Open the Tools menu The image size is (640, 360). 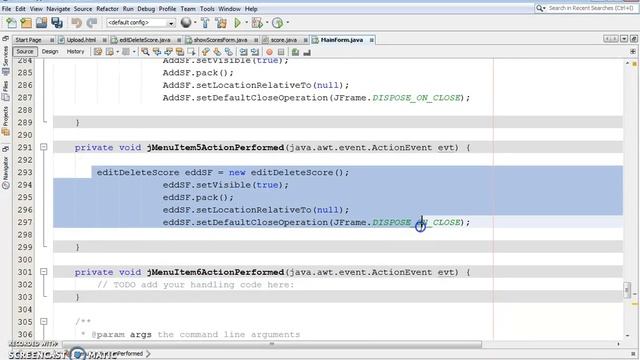(x=207, y=9)
